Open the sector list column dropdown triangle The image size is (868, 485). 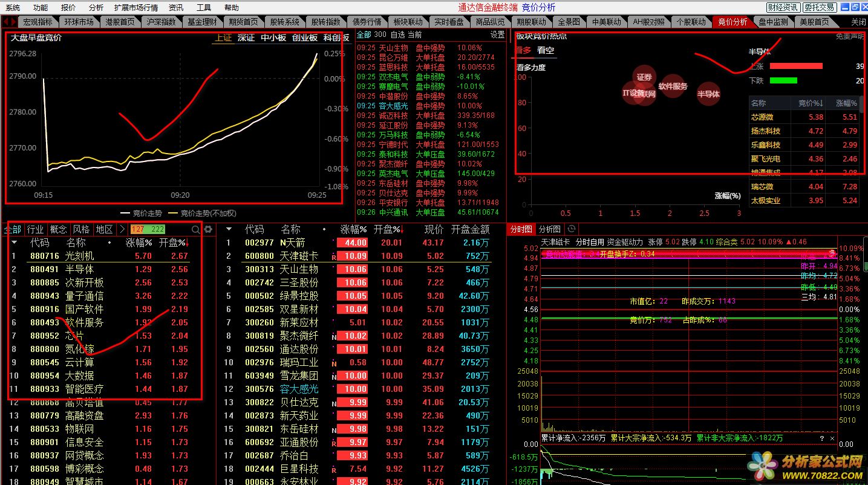tap(15, 242)
